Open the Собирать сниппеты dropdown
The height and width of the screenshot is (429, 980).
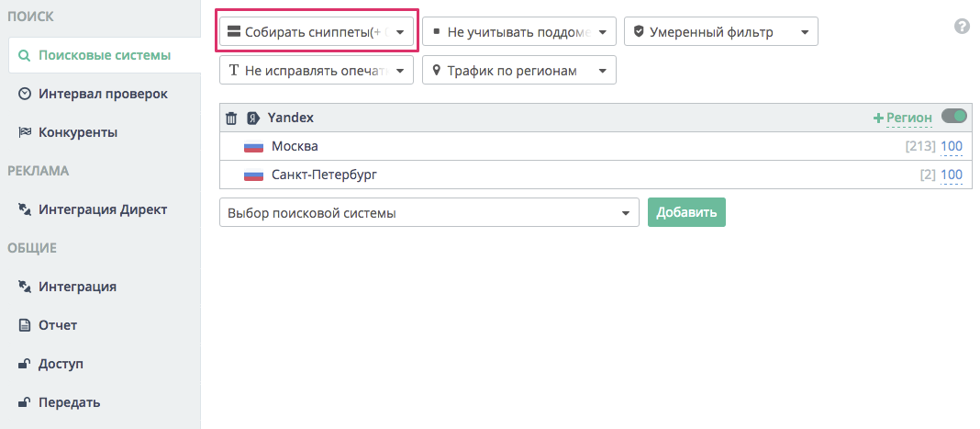(317, 32)
